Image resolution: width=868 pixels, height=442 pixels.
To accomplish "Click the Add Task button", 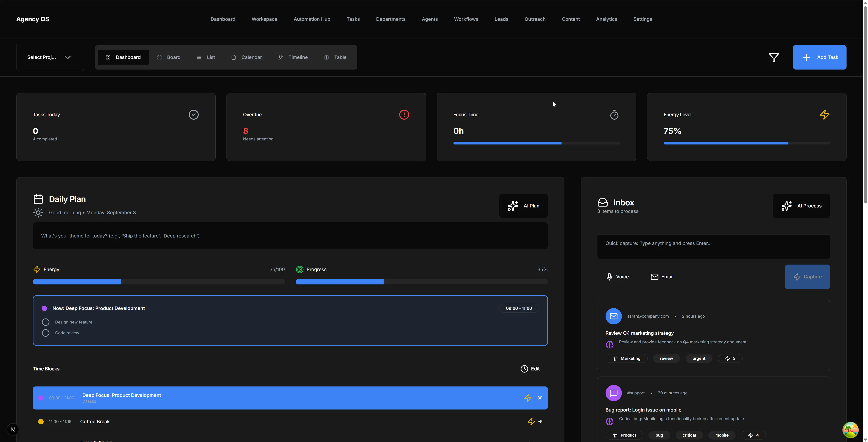I will point(820,57).
